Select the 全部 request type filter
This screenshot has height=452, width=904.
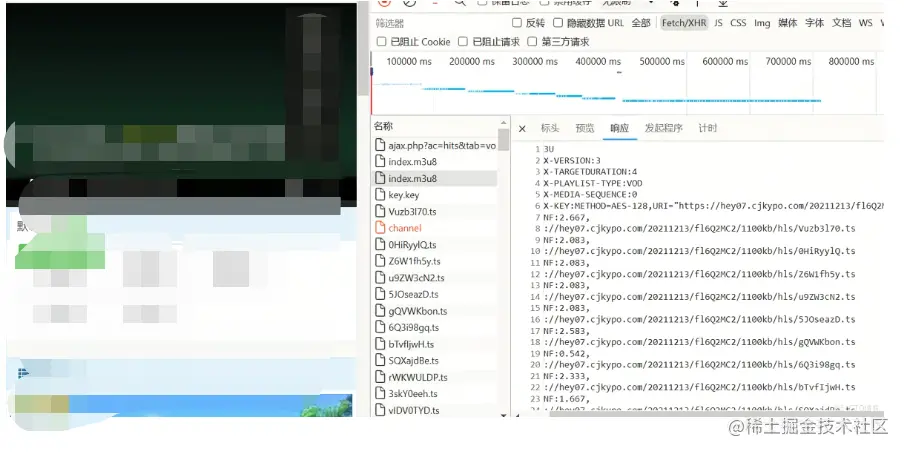641,23
